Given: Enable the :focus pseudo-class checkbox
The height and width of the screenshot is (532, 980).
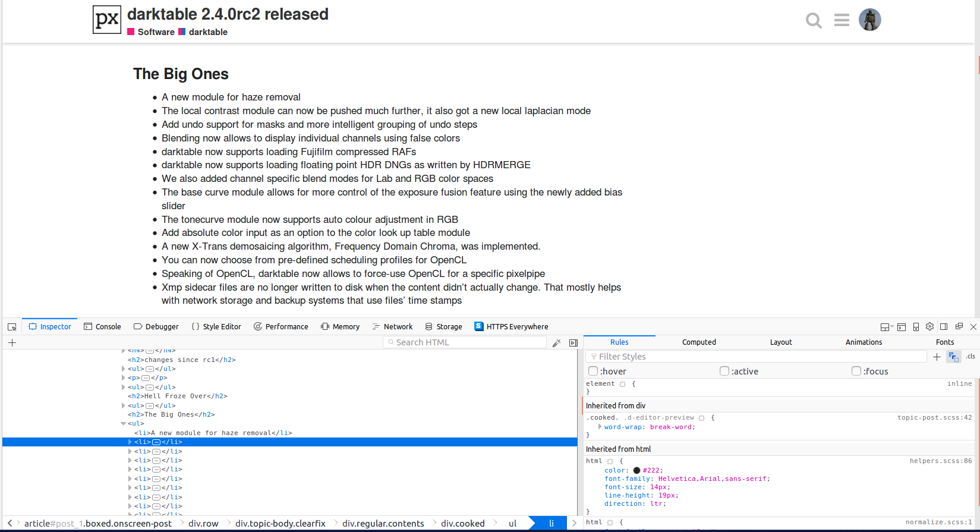Looking at the screenshot, I should (856, 371).
